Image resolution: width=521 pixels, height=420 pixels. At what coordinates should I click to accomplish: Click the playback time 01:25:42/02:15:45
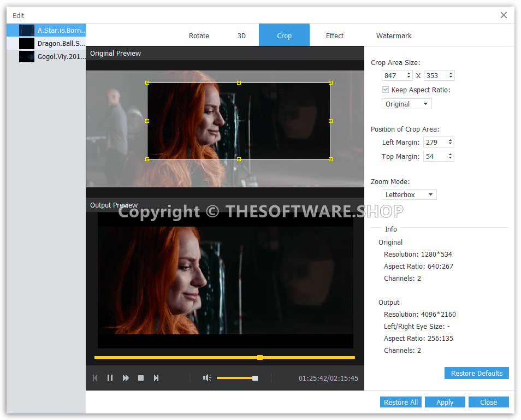(x=328, y=378)
